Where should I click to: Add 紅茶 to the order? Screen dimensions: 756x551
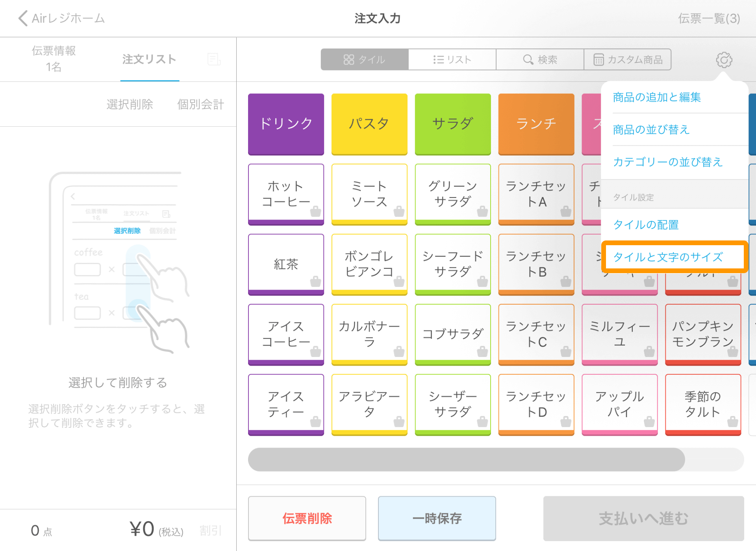pos(286,264)
